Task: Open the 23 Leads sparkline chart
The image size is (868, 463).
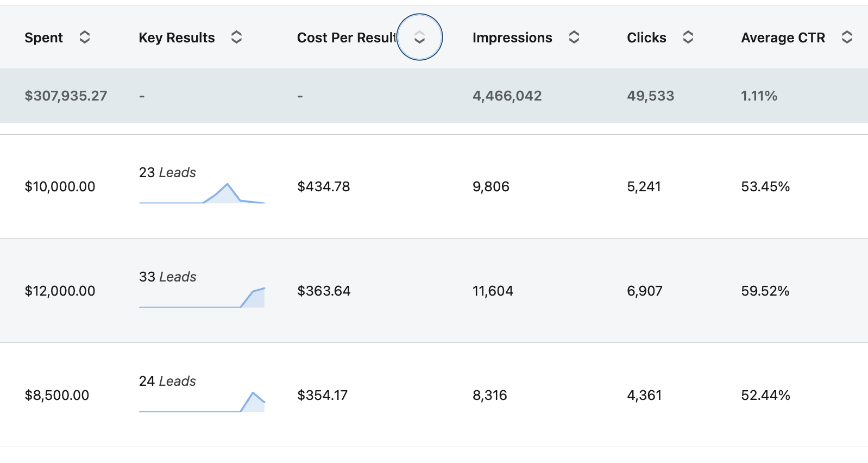Action: (x=202, y=194)
